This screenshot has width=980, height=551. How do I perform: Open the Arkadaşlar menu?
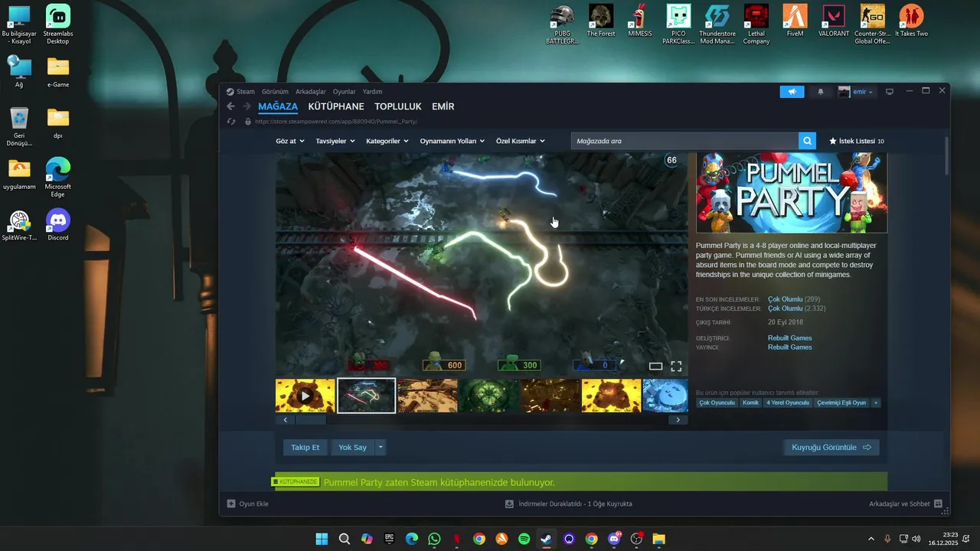311,92
